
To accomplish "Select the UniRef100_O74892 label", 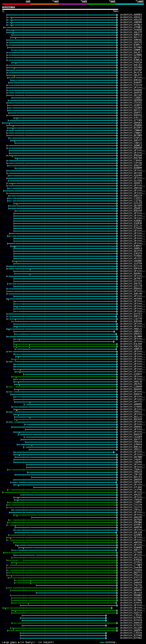I will coord(131,407).
